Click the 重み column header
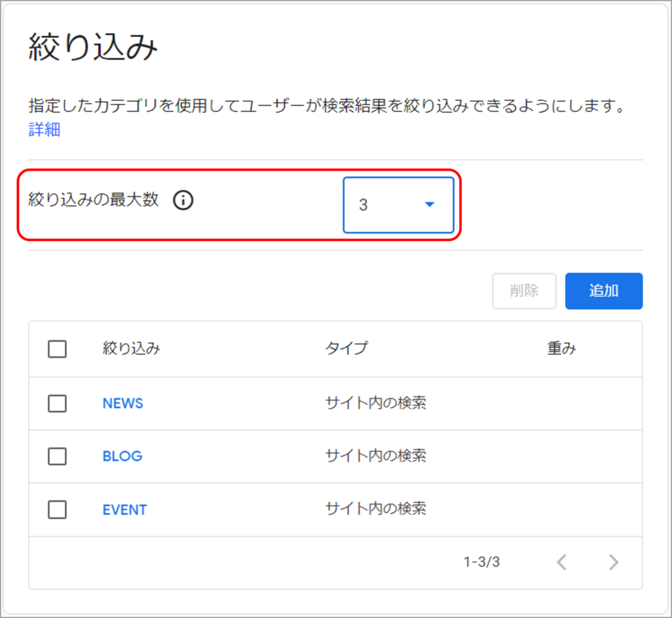 [561, 349]
